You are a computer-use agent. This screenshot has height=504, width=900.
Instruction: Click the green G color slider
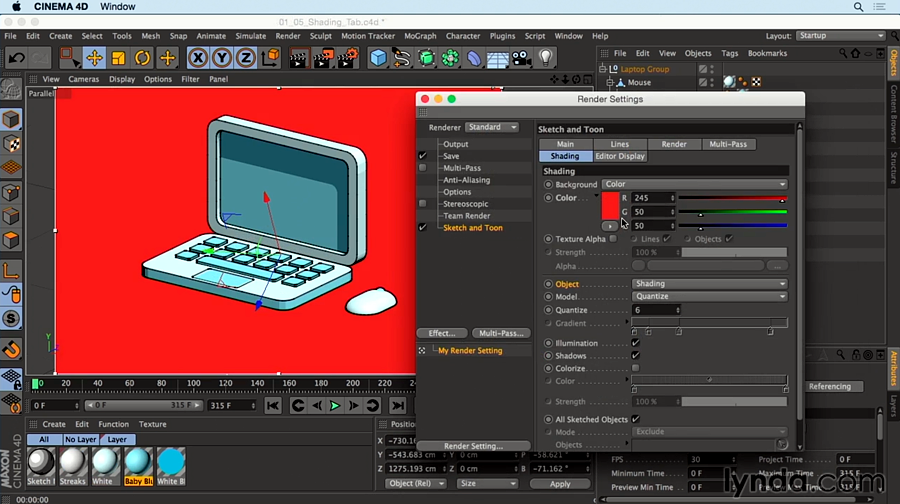732,212
